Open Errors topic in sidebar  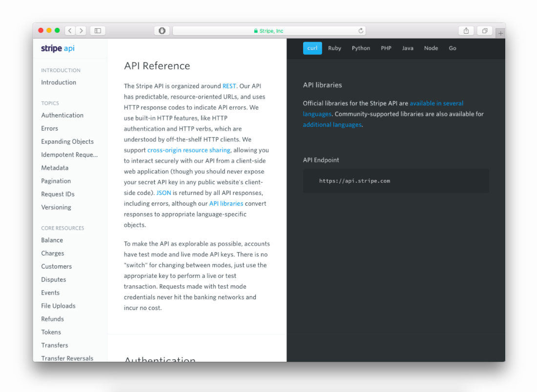coord(50,129)
